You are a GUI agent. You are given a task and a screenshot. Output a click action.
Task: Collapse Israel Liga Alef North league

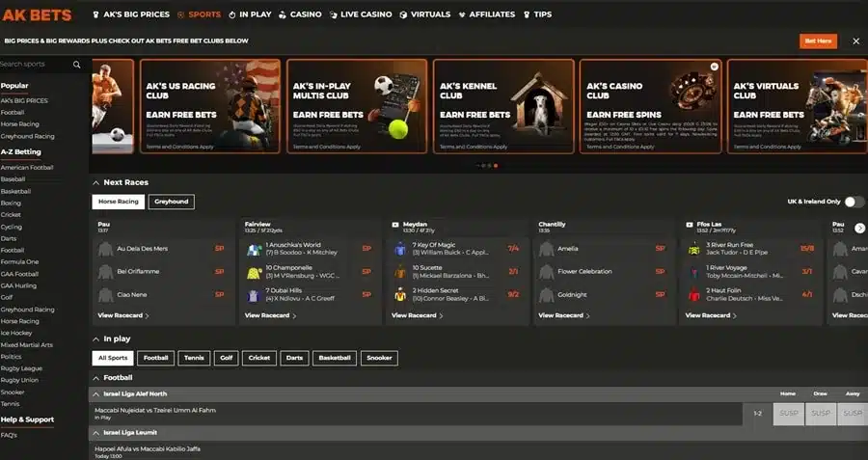[x=95, y=394]
